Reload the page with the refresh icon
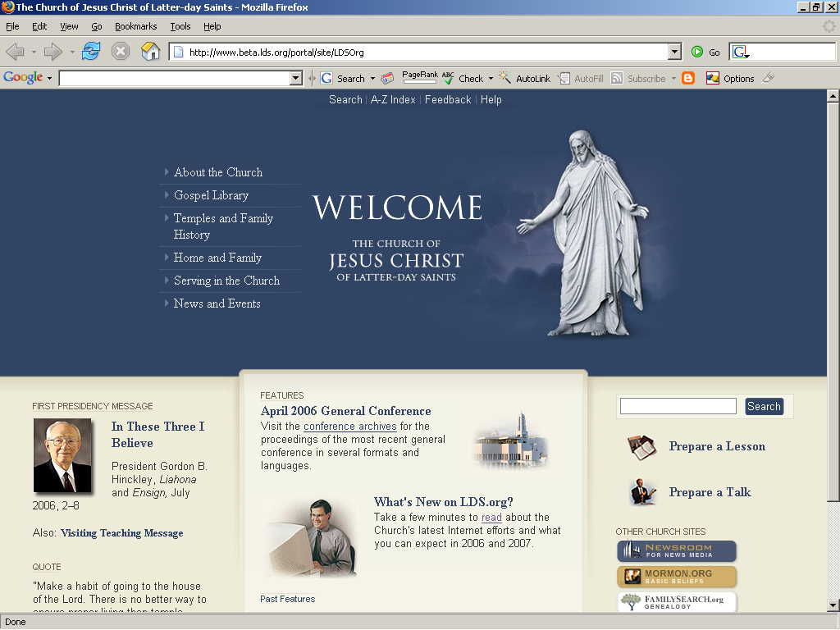Viewport: 840px width, 630px height. coord(91,52)
